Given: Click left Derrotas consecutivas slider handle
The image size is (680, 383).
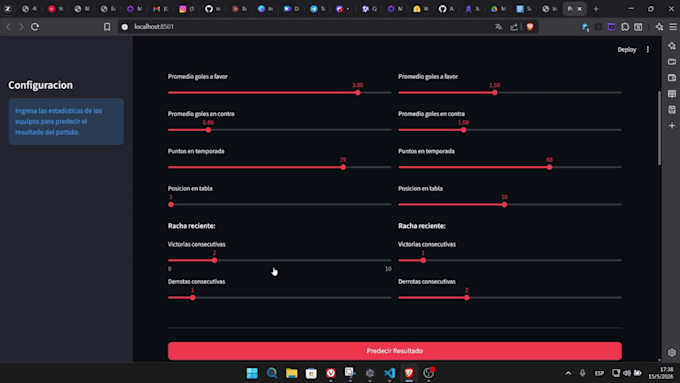Looking at the screenshot, I should (x=193, y=298).
